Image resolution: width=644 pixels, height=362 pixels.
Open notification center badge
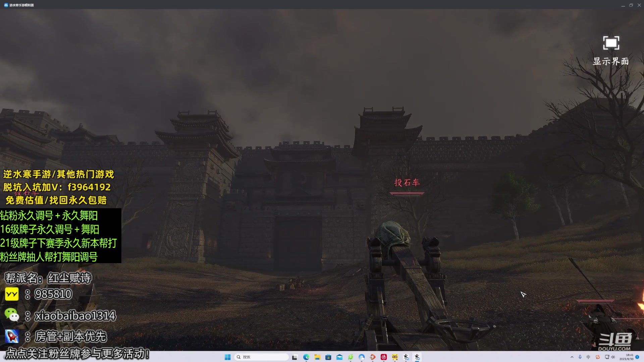pos(637,357)
